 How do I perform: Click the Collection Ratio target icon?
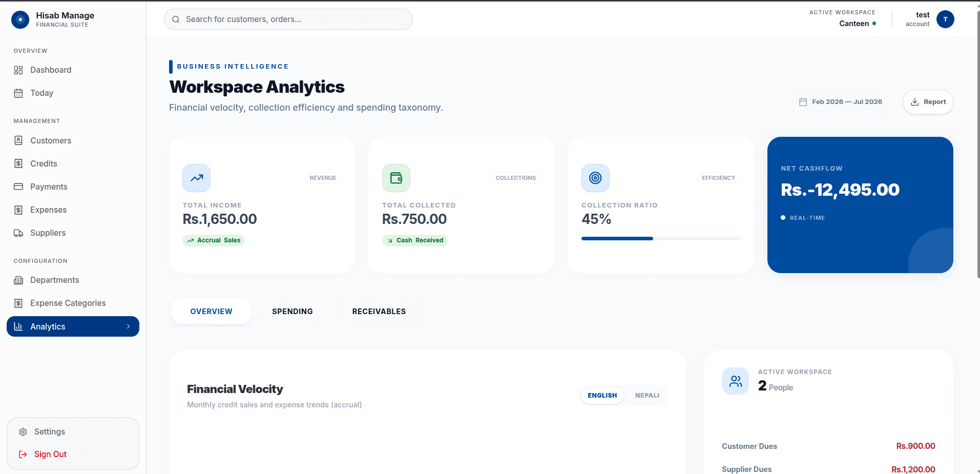pos(595,178)
